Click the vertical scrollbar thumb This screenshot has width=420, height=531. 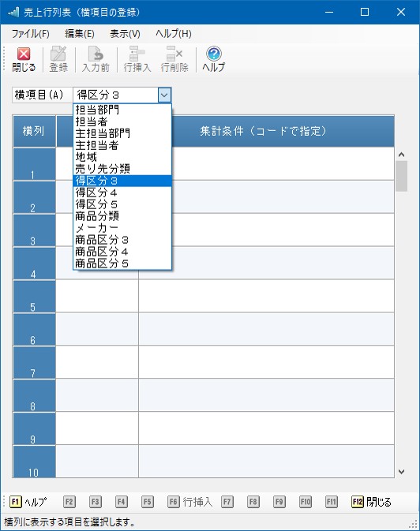pyautogui.click(x=402, y=176)
